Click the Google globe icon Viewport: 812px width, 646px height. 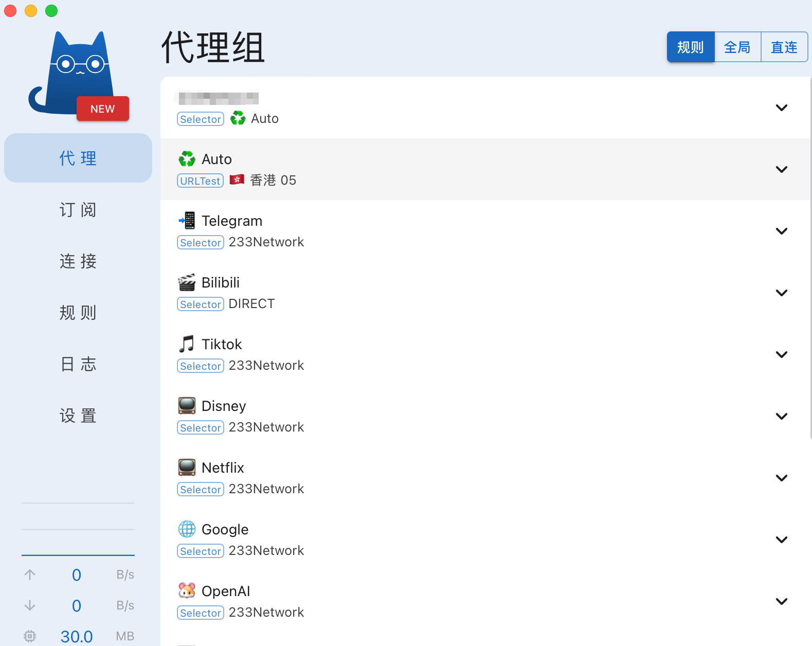[187, 529]
